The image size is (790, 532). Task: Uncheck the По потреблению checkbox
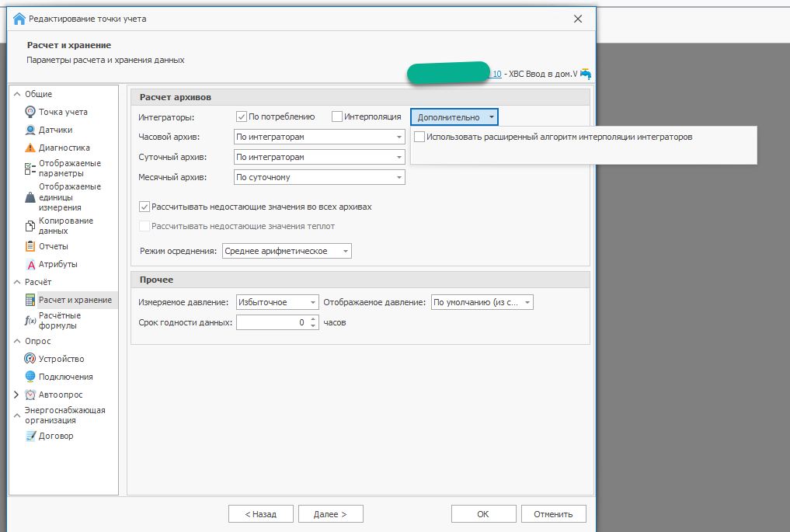point(242,116)
